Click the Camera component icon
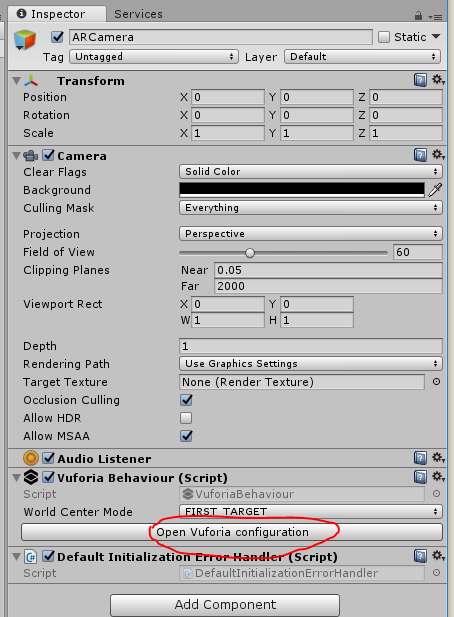454x617 pixels. point(31,156)
